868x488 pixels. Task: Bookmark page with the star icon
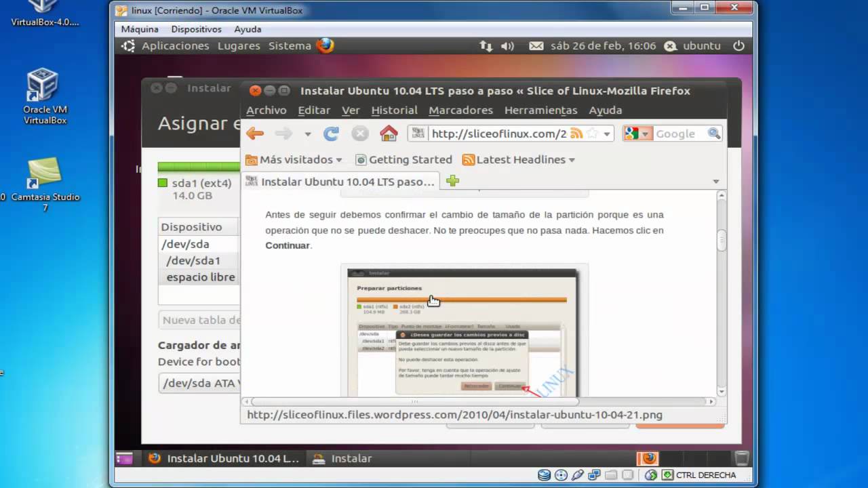(x=593, y=134)
